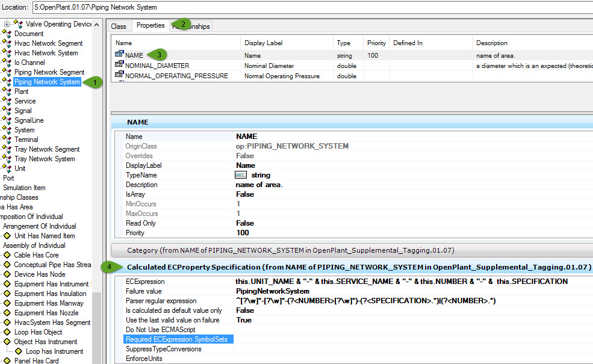The image size is (593, 364).
Task: Sort by the Name column header
Action: click(x=176, y=43)
